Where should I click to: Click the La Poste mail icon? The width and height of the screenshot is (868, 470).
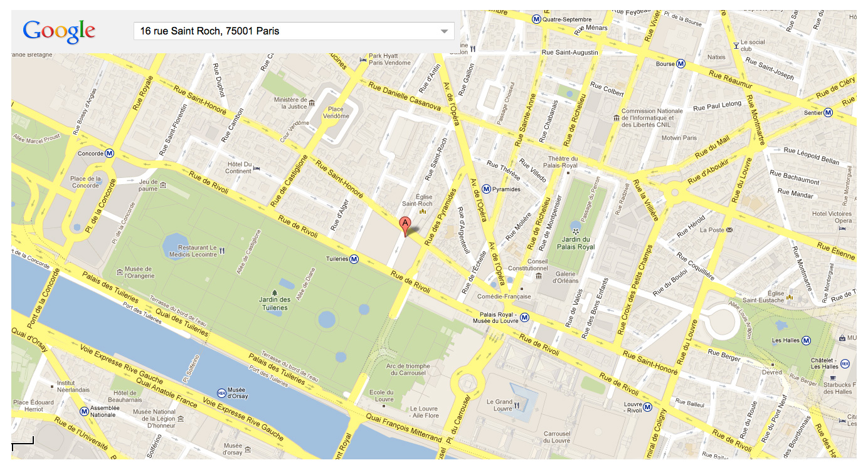click(x=729, y=230)
